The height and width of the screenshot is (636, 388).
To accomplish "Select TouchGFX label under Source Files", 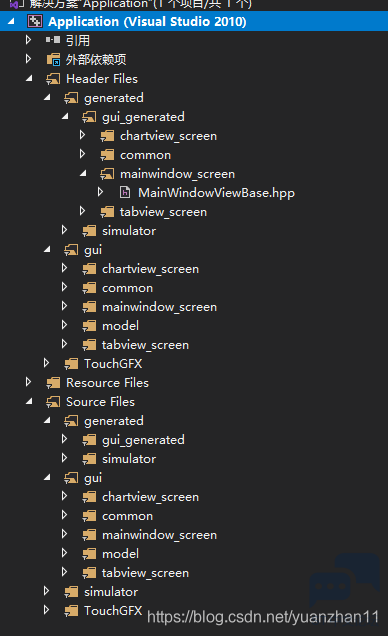I will click(113, 610).
